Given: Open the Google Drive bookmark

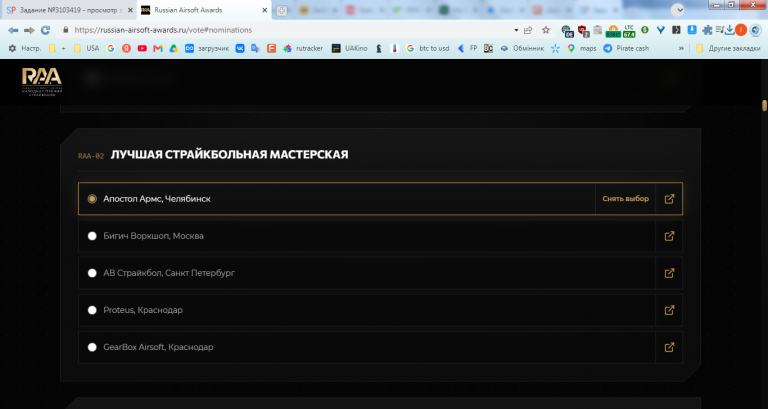Looking at the screenshot, I should coord(173,48).
